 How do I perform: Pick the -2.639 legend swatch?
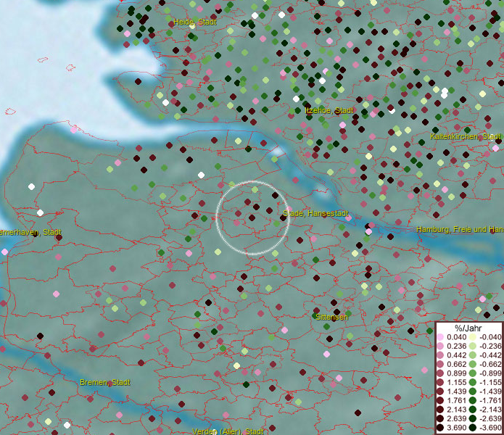click(473, 418)
